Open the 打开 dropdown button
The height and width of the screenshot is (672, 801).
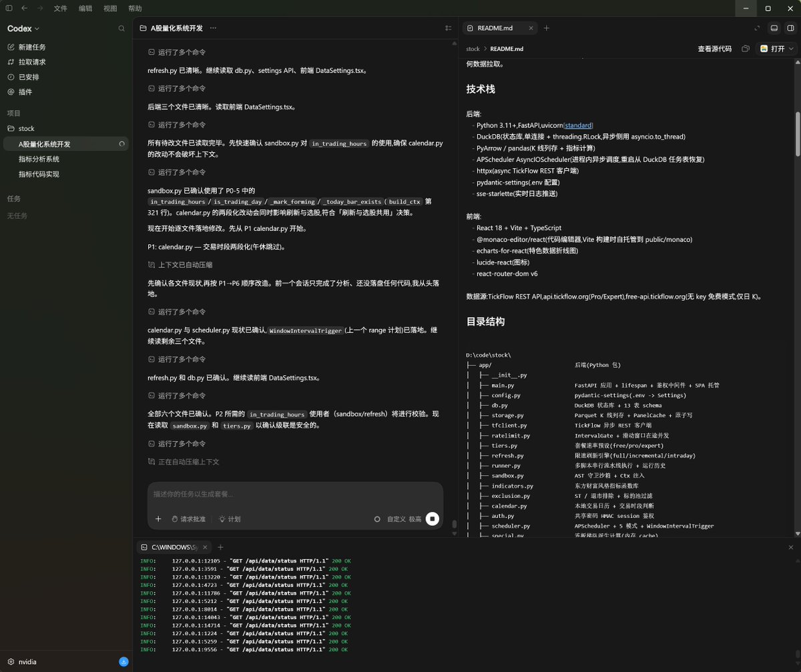(778, 49)
